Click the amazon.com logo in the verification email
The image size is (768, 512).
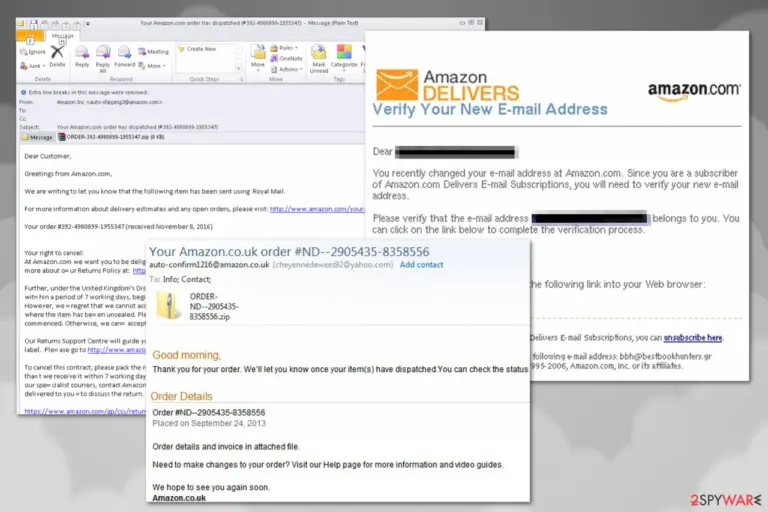click(x=694, y=91)
